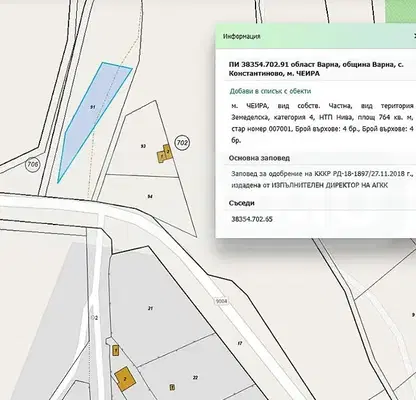
Task: Select the circled 706 district marker
Action: pyautogui.click(x=33, y=164)
